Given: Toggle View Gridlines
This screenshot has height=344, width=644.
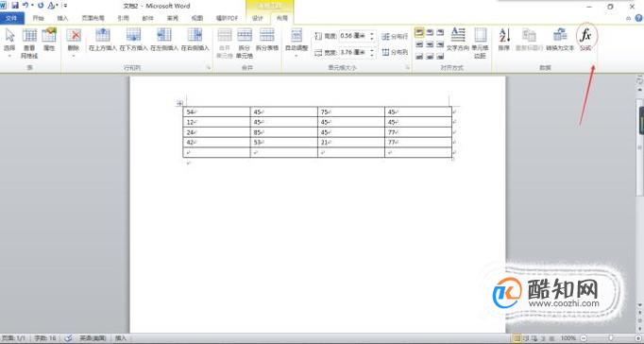Looking at the screenshot, I should click(29, 43).
